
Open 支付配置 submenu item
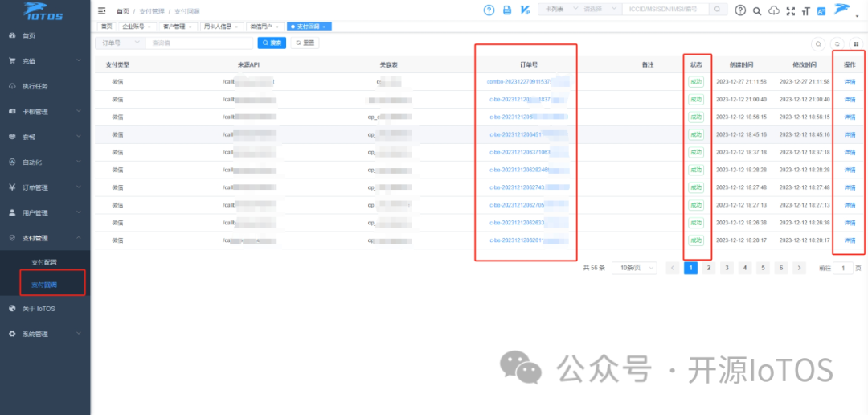pos(44,262)
